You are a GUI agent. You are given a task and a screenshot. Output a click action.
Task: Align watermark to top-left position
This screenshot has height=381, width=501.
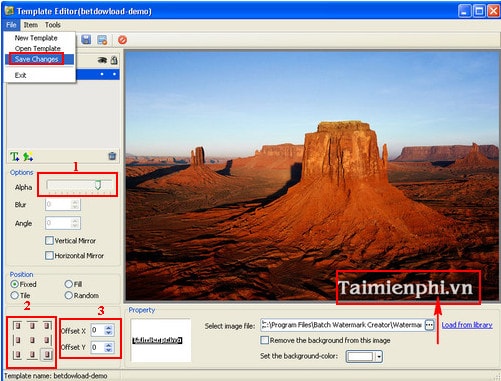(17, 326)
